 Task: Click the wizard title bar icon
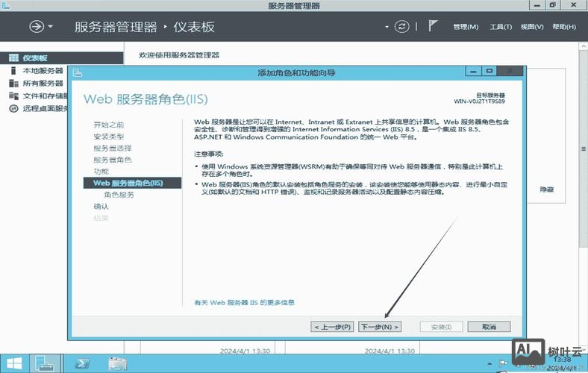coord(78,72)
